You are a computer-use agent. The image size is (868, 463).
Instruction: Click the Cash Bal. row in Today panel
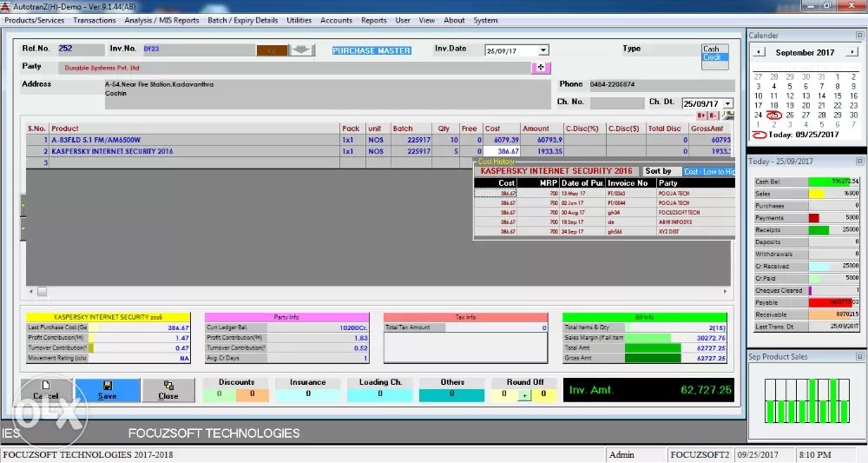[x=806, y=182]
